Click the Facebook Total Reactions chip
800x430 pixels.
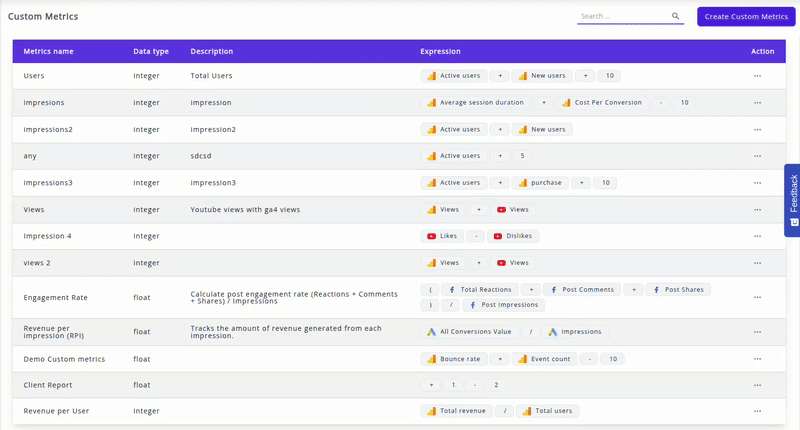point(480,290)
